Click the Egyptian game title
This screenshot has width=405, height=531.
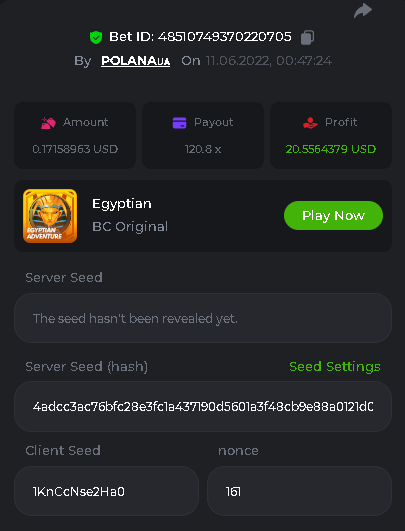tap(122, 204)
